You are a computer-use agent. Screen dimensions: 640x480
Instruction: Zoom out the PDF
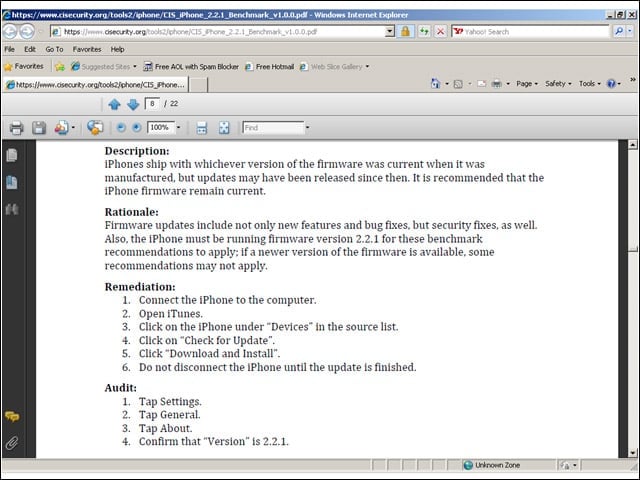click(121, 128)
